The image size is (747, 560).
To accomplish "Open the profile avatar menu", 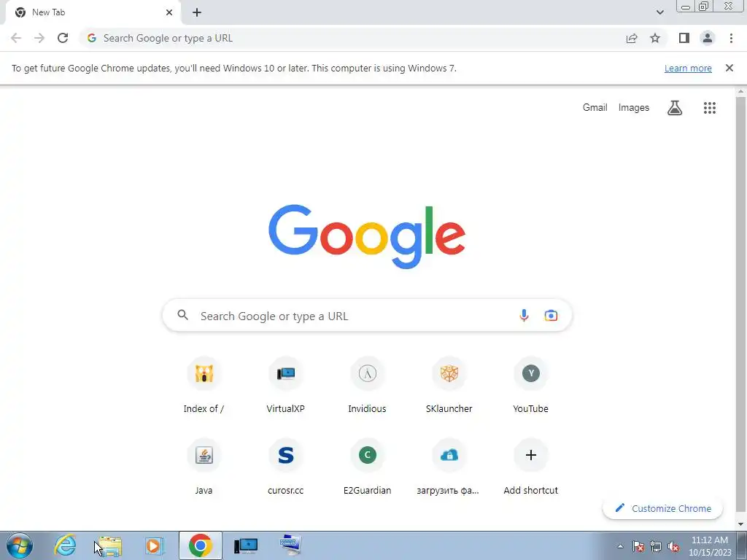I will [x=708, y=38].
